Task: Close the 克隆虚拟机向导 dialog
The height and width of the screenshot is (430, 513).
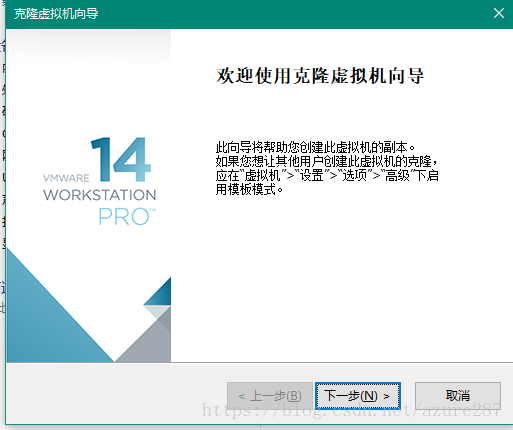Action: coord(499,13)
